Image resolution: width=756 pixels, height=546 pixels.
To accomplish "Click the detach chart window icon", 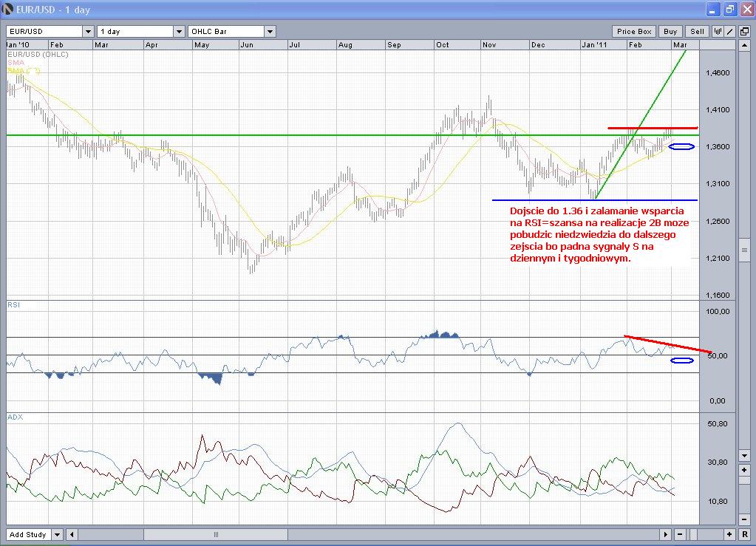I will (744, 32).
